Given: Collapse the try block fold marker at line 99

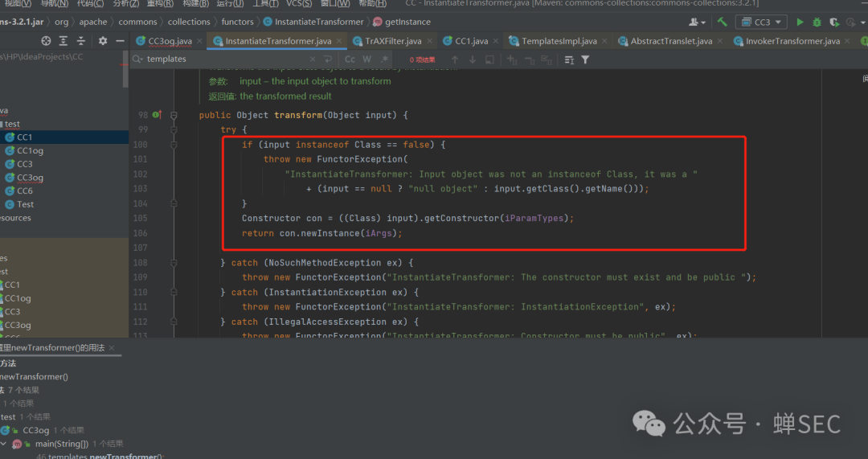Looking at the screenshot, I should coord(174,129).
